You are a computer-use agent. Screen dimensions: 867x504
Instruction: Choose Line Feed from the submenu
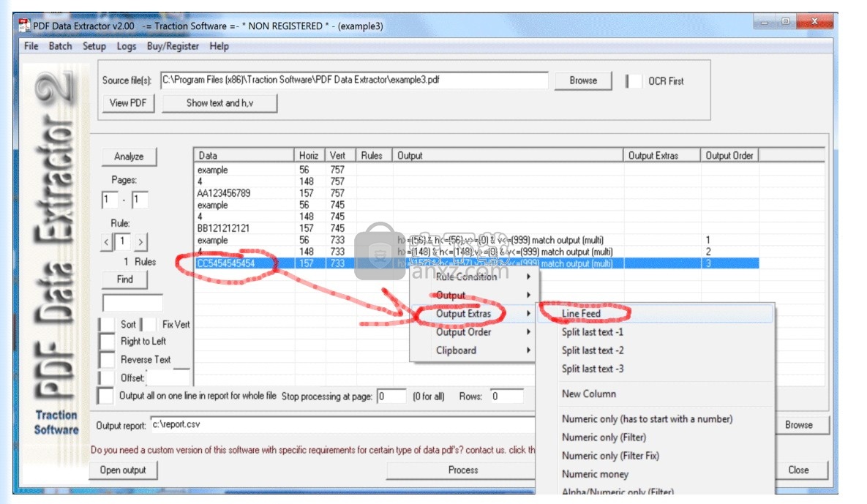[x=656, y=314]
